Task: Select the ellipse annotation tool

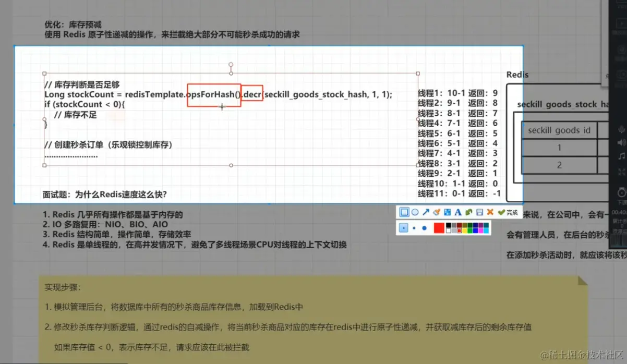Action: (x=415, y=212)
